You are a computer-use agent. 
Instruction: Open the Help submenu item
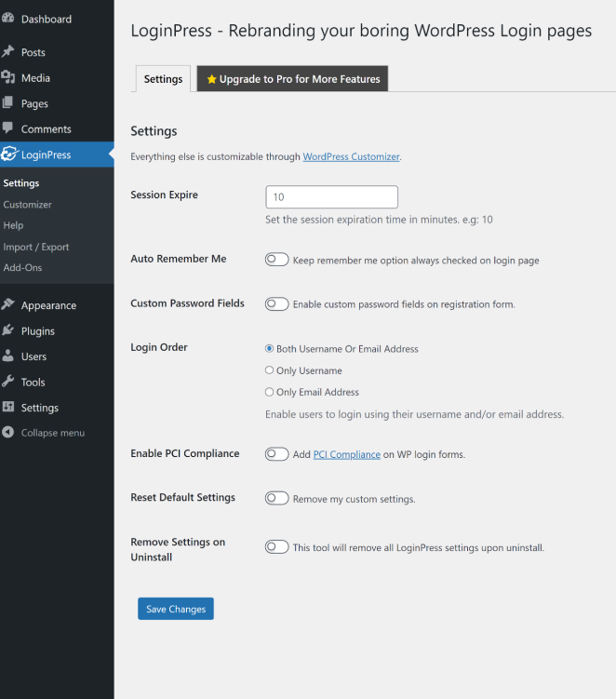[x=13, y=225]
